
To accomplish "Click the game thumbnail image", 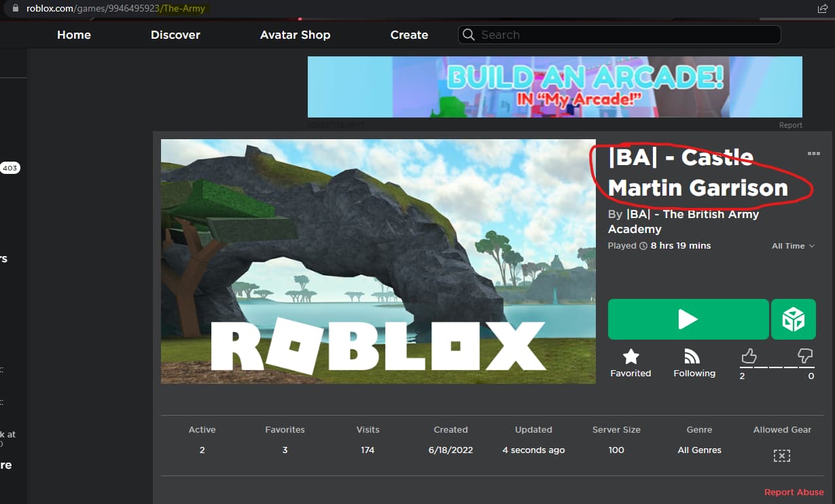I will (x=378, y=262).
